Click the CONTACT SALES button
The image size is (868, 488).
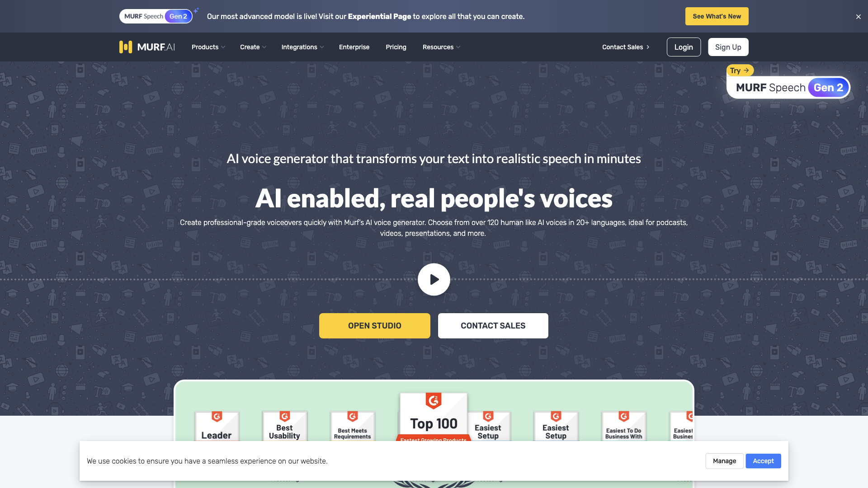493,326
